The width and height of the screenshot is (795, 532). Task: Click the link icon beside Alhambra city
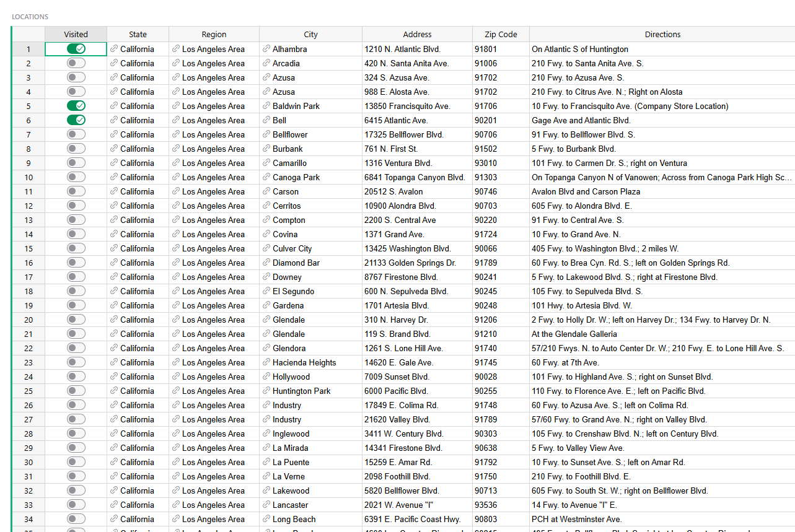[x=266, y=49]
